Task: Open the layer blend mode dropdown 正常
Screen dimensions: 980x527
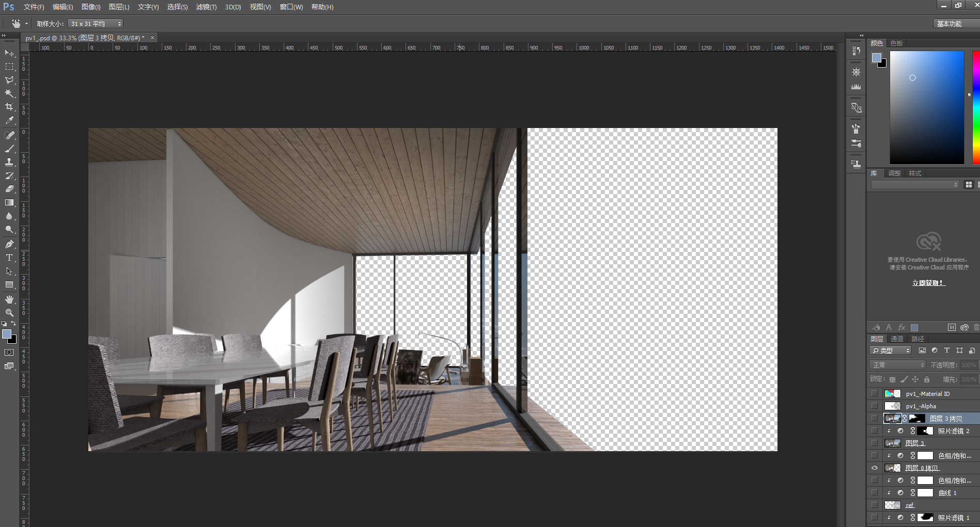Action: tap(897, 365)
